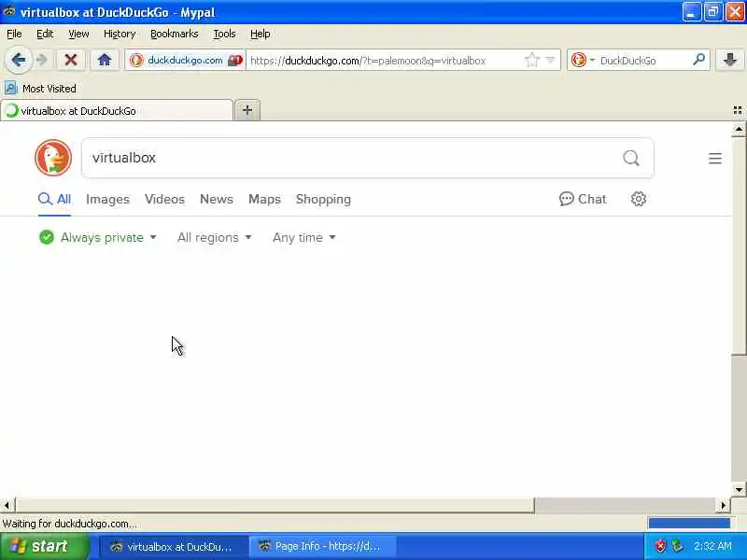747x560 pixels.
Task: Switch to Images results
Action: point(107,199)
